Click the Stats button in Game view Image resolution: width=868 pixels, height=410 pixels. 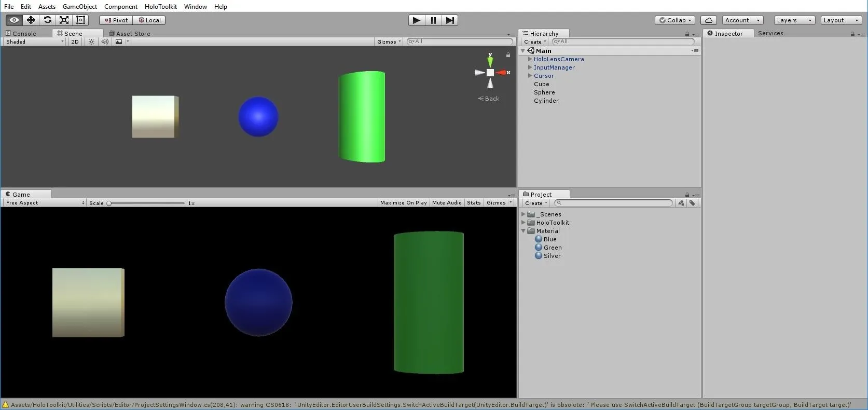[x=474, y=202]
